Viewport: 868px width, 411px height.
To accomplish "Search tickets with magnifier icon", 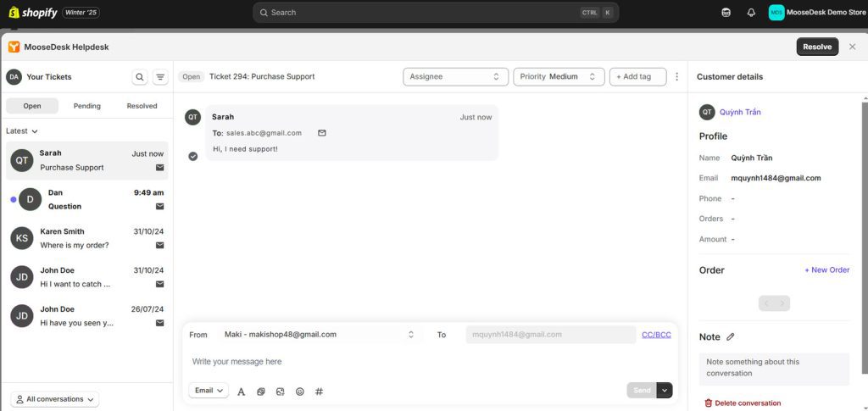I will click(x=140, y=77).
